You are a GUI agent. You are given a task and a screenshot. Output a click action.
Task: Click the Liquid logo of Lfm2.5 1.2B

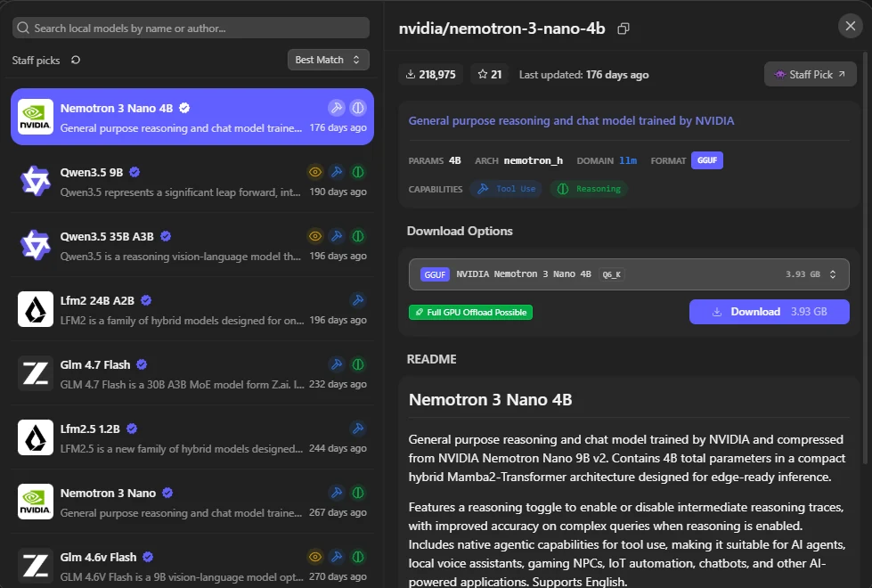tap(36, 437)
